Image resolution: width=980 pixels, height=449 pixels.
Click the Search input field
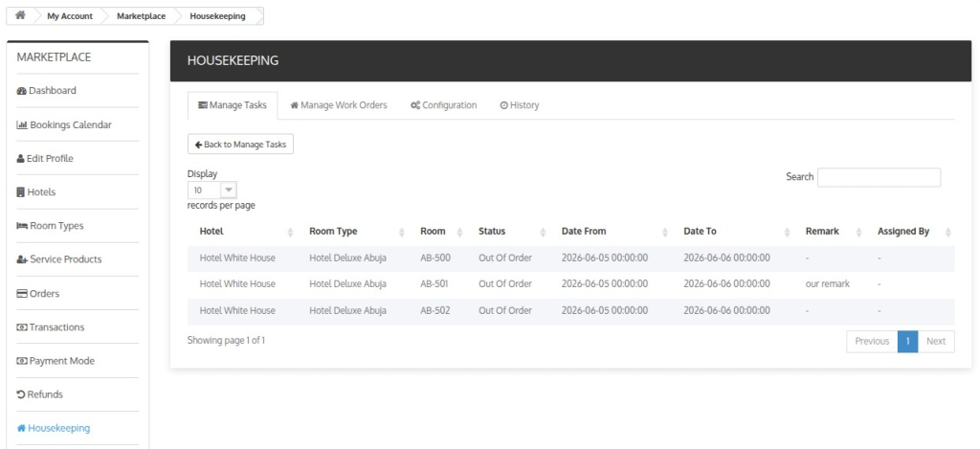879,177
